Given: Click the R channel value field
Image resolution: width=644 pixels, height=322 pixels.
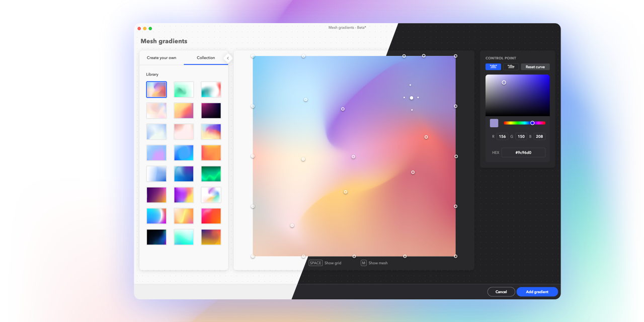Looking at the screenshot, I should (x=502, y=136).
